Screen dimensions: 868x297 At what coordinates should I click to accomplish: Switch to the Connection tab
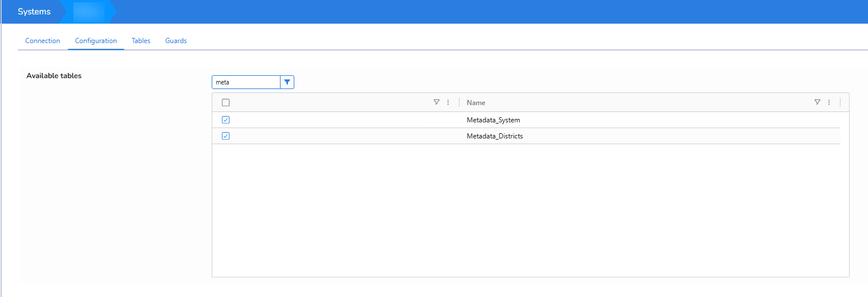42,41
